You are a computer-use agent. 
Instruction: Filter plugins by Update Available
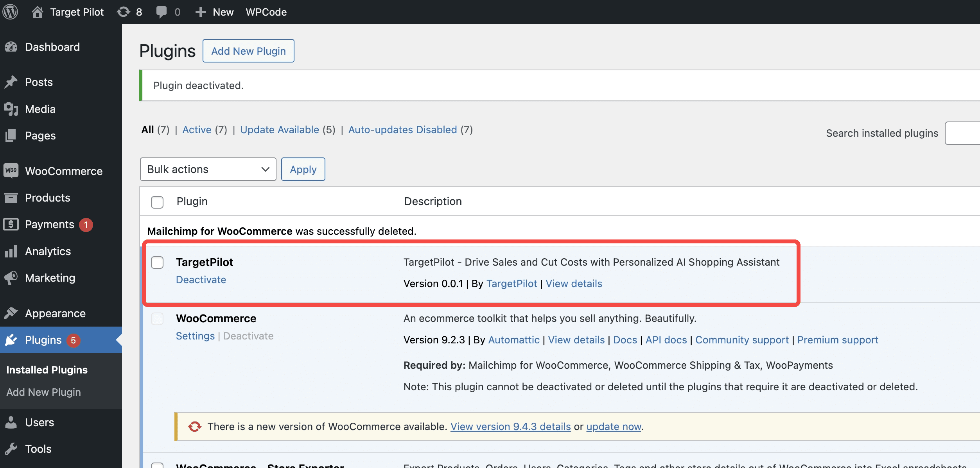click(x=279, y=130)
